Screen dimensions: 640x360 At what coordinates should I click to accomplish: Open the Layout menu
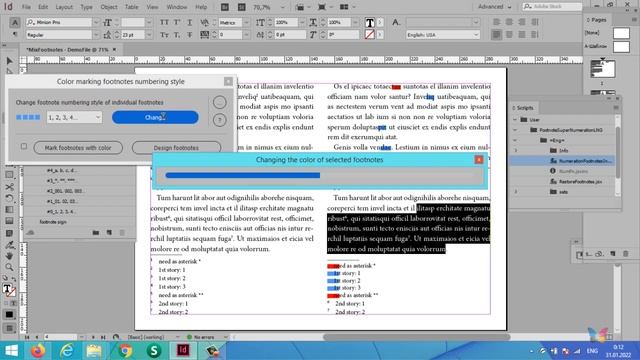pyautogui.click(x=64, y=7)
